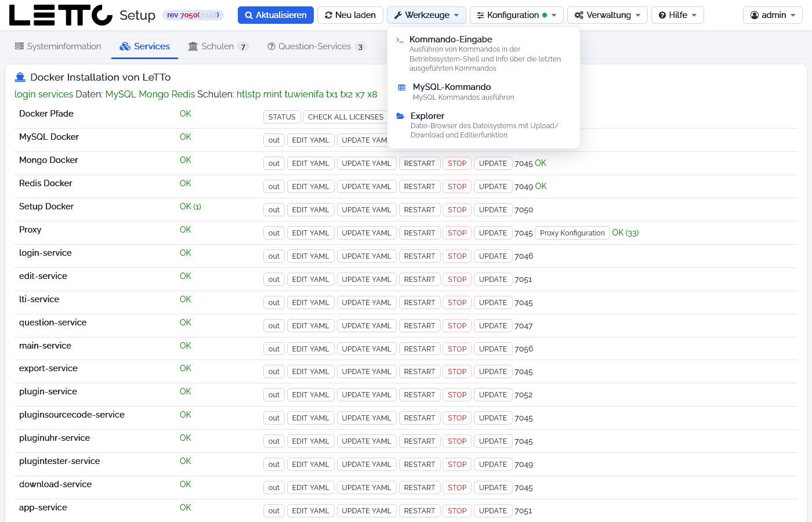Viewport: 812px width, 522px height.
Task: Select the Services tab
Action: point(144,46)
